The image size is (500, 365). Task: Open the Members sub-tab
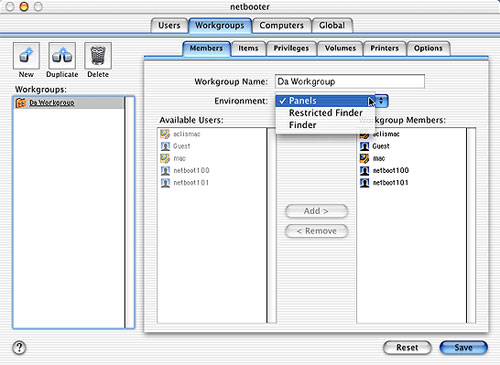[206, 48]
